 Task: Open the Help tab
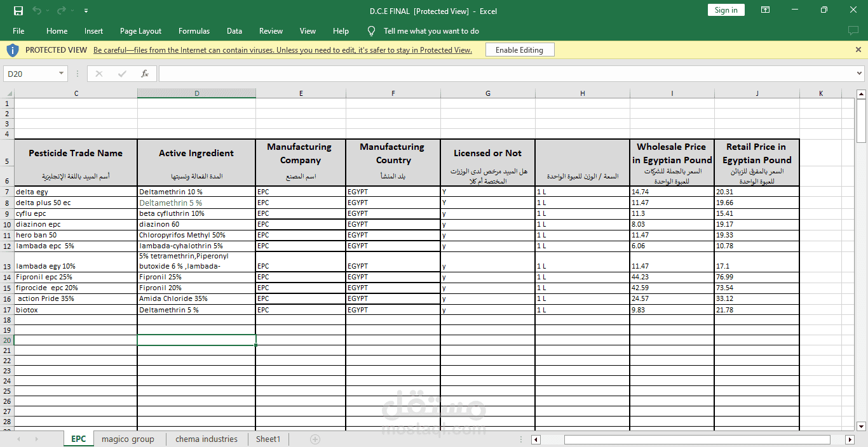[341, 31]
